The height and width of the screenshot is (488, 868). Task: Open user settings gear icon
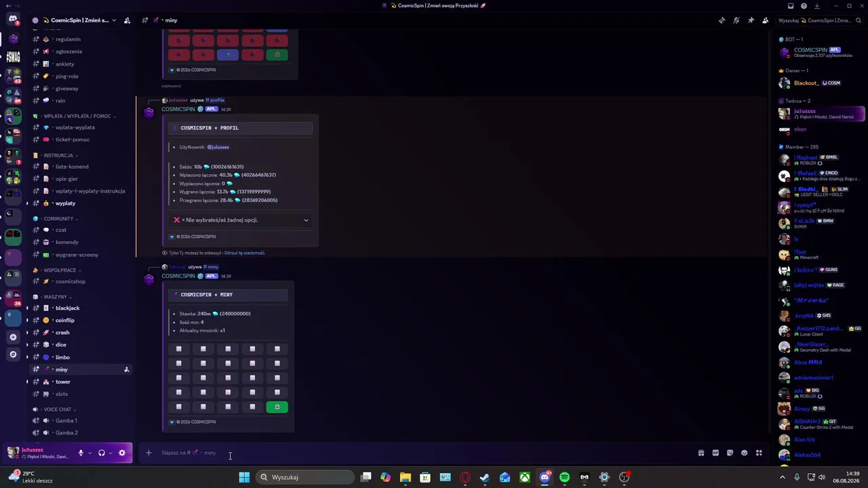click(x=122, y=453)
